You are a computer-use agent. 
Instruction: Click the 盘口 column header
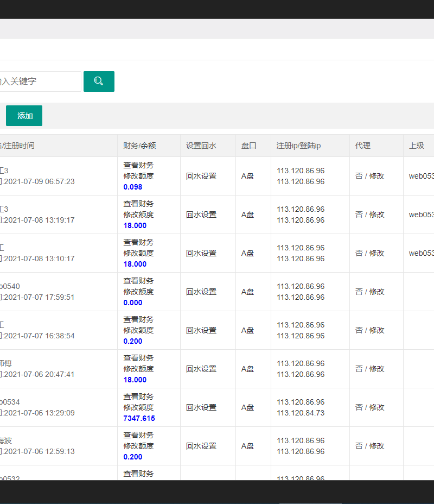coord(249,146)
